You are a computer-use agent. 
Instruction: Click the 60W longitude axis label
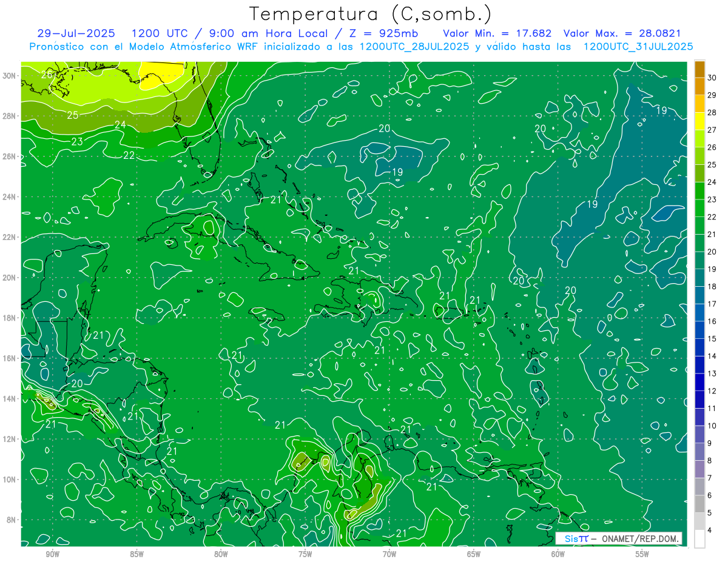click(x=558, y=554)
